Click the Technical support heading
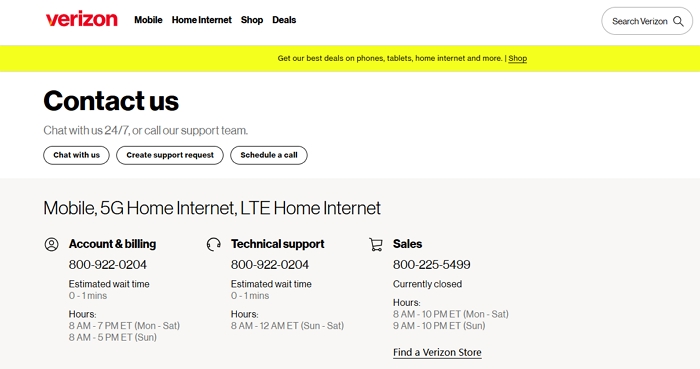Viewport: 700px width, 369px height. pos(277,244)
